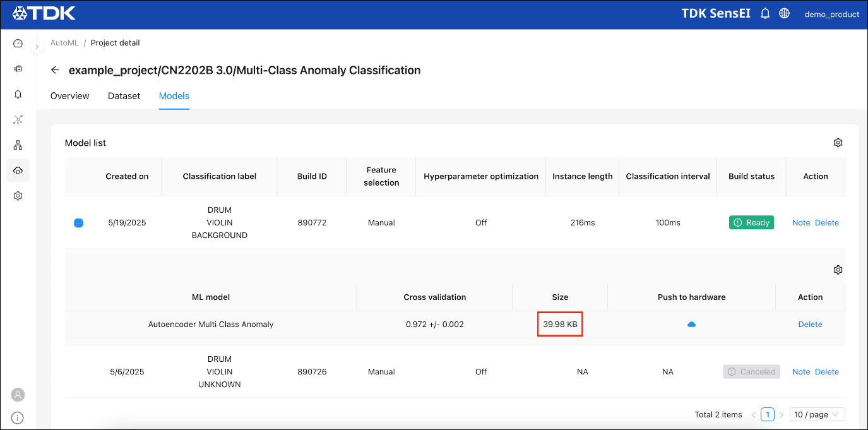This screenshot has width=868, height=430.
Task: Click the language globe icon in header
Action: tap(784, 13)
